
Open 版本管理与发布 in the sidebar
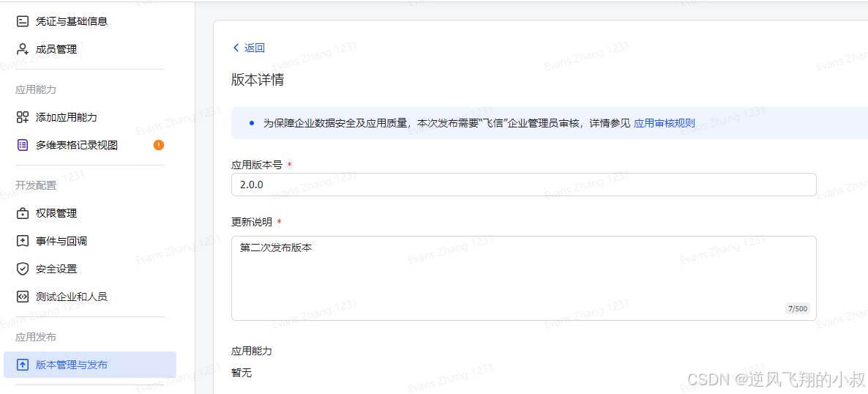(72, 365)
